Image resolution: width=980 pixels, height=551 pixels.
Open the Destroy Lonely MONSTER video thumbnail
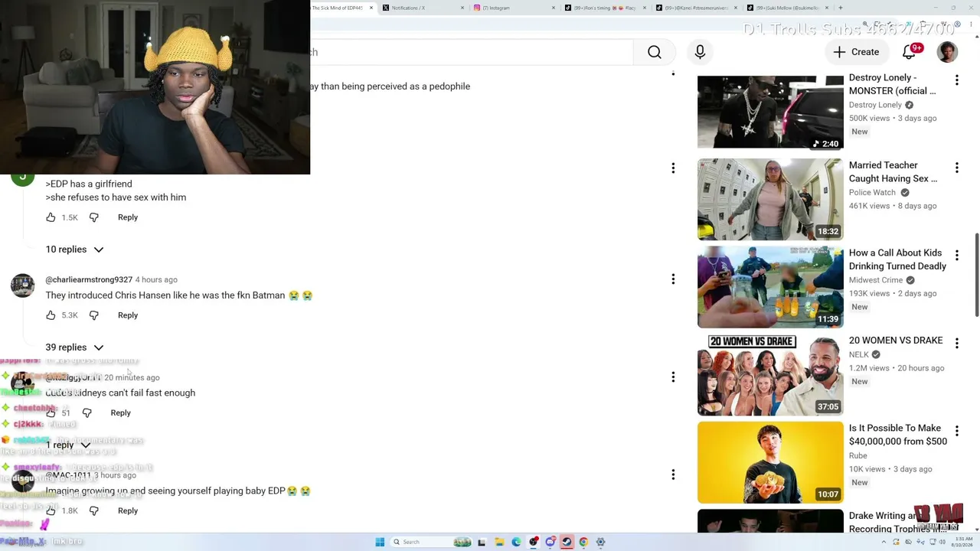(x=770, y=112)
